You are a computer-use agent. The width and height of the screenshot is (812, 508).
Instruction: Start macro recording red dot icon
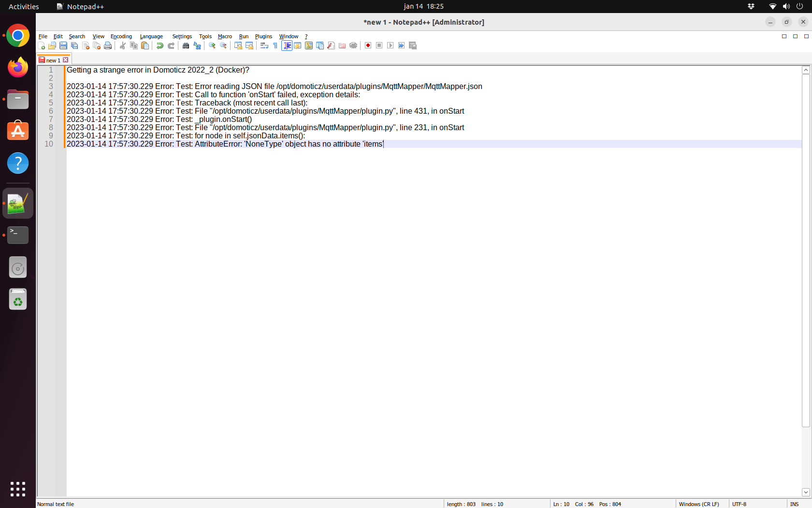point(368,45)
